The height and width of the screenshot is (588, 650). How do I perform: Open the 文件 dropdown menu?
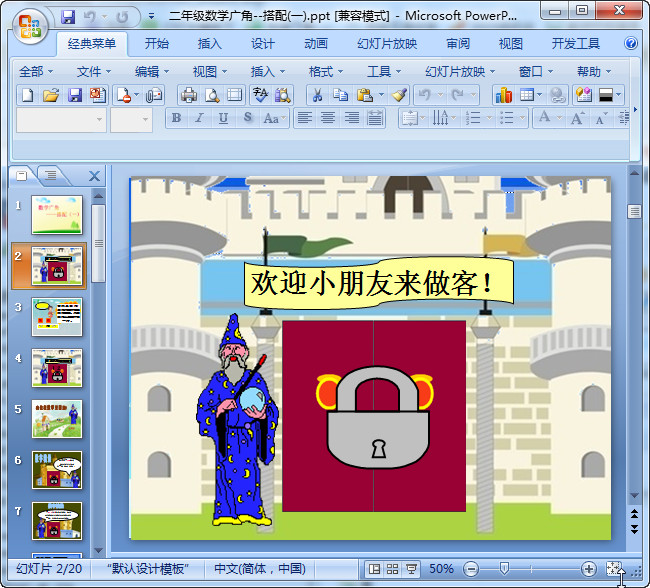(x=94, y=72)
